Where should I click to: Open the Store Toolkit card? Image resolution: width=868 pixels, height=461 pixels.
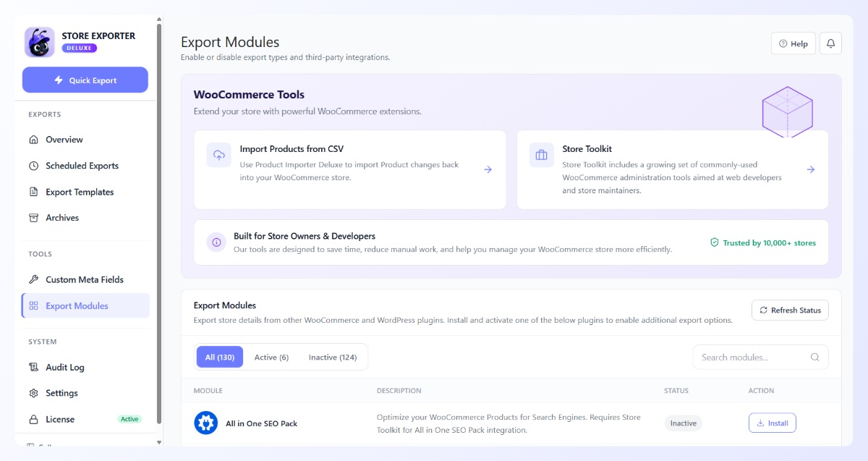(x=673, y=169)
